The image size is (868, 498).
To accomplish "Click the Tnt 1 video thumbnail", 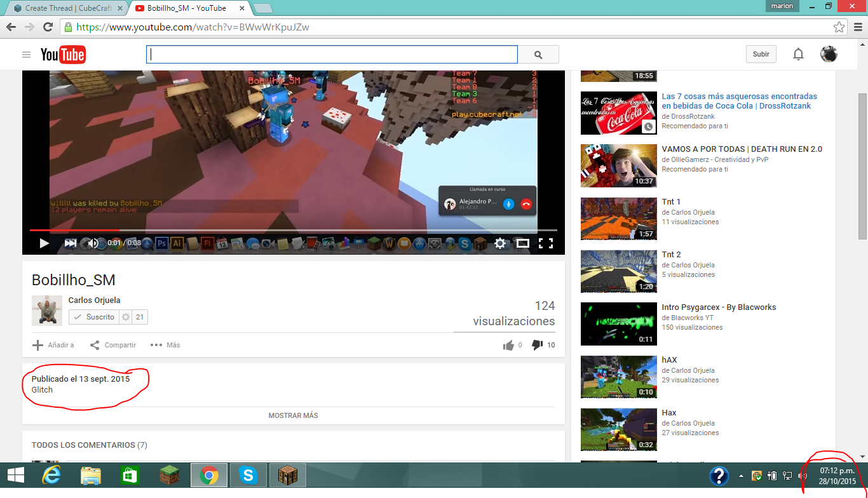I will [619, 219].
